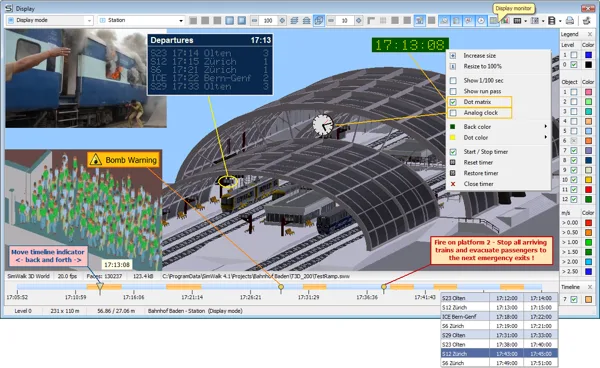Open the dropdown arrow beside the table icon
The image size is (600, 368).
click(525, 21)
